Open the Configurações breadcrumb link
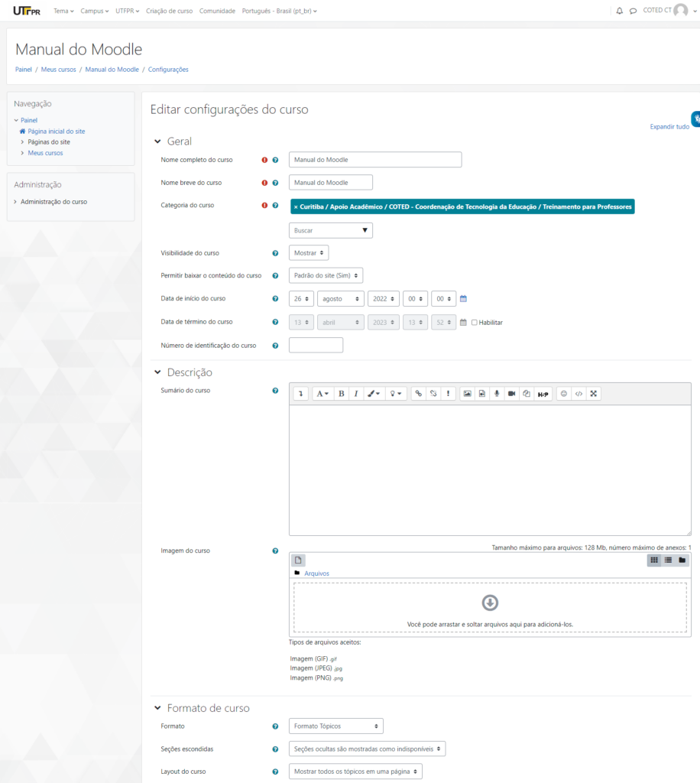This screenshot has height=783, width=700. pos(168,70)
